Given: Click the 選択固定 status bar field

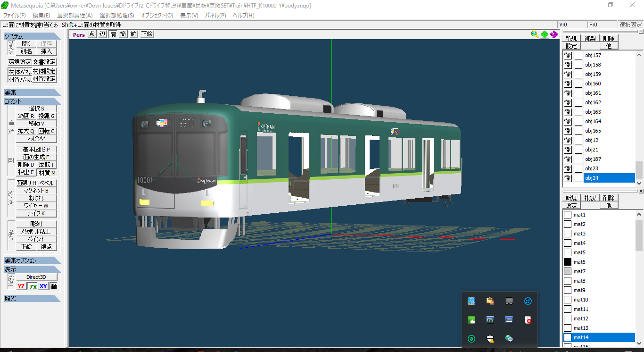Looking at the screenshot, I should (x=630, y=25).
